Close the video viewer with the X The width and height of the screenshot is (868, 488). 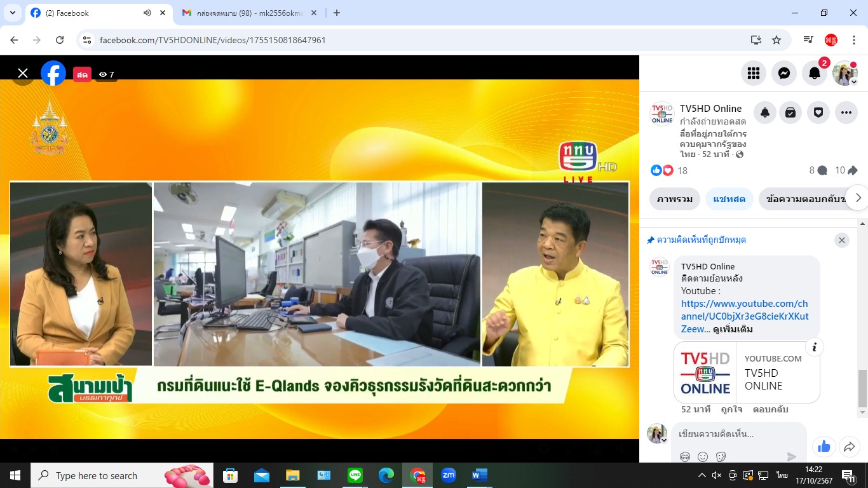[x=23, y=74]
